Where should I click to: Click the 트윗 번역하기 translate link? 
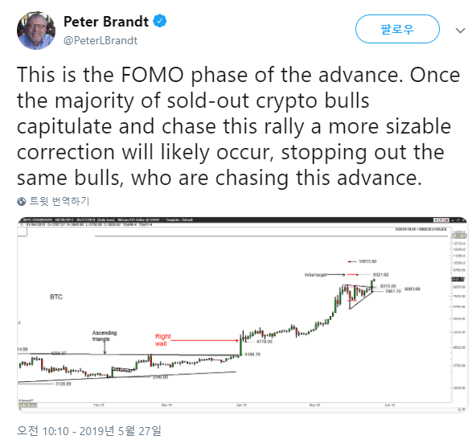(59, 201)
